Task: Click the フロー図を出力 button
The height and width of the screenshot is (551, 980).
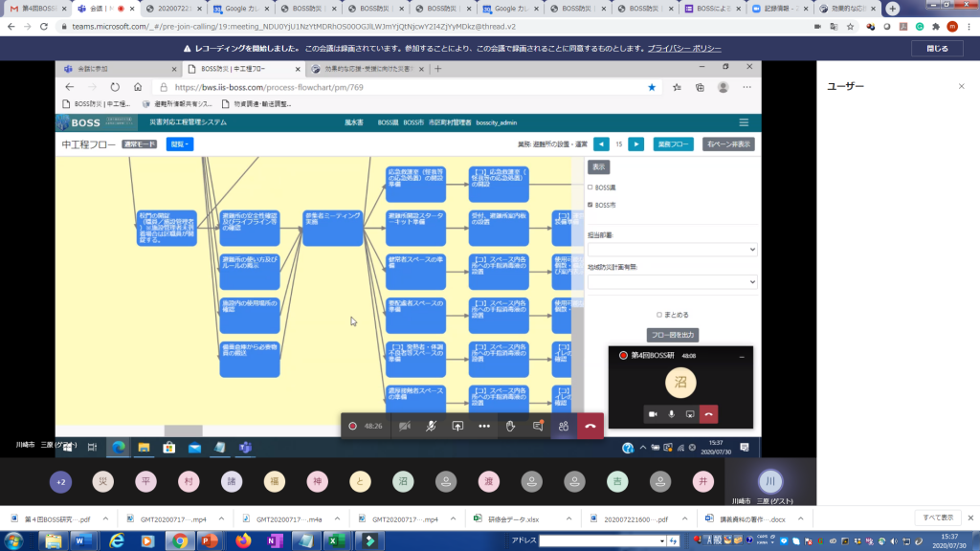Action: click(673, 335)
